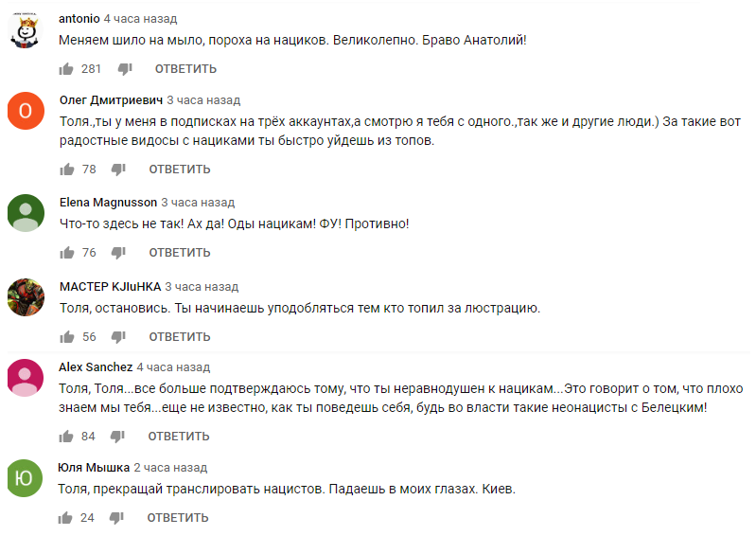Open МАСТЕР КJIuHKA's avatar picture

click(26, 297)
